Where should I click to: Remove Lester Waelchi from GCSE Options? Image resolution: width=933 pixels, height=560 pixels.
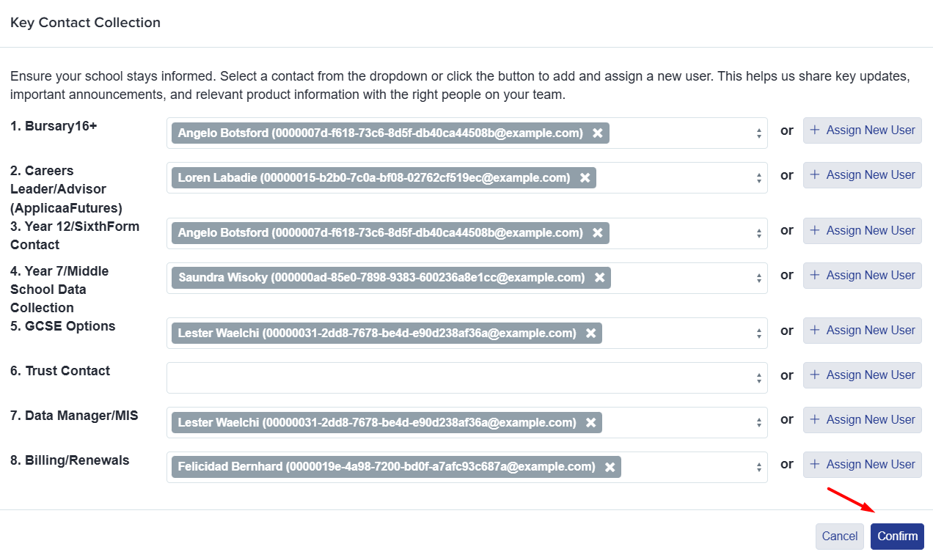[x=590, y=333]
